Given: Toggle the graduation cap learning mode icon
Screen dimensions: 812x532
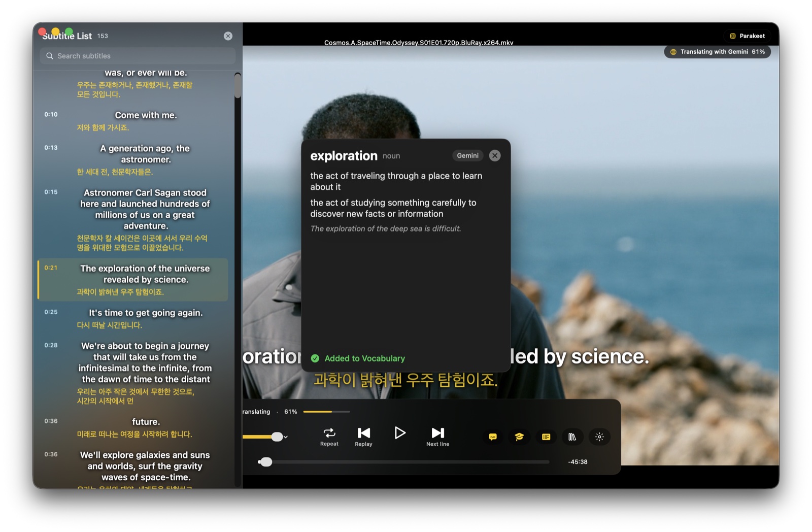Looking at the screenshot, I should [519, 437].
